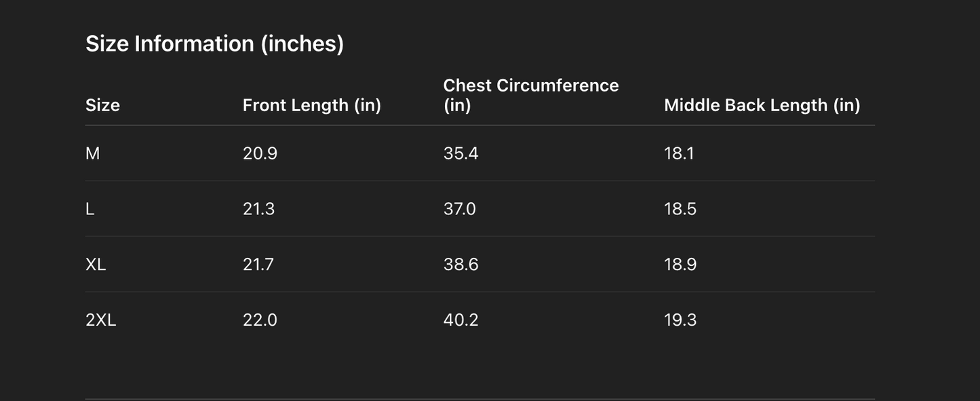Select the Front Length (in) column header

click(311, 105)
